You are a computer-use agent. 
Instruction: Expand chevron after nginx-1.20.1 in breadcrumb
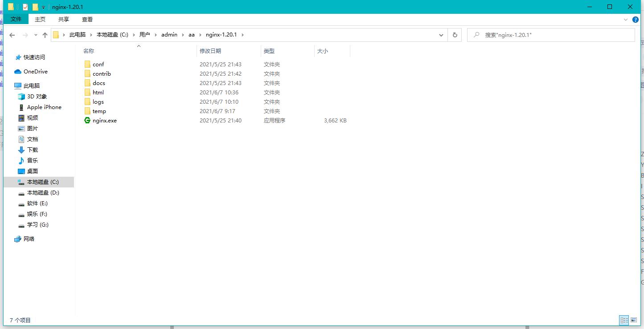click(242, 35)
